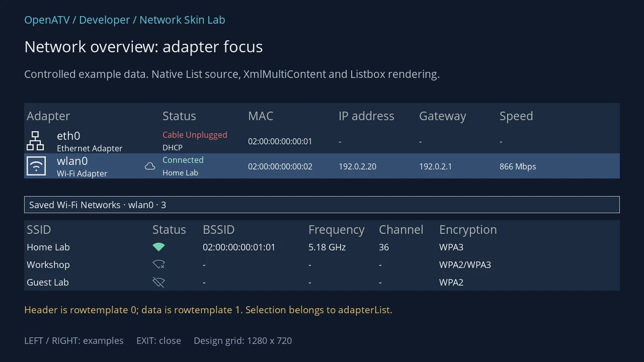644x362 pixels.
Task: Click the LEFT / RIGHT: examples hint
Action: (x=74, y=340)
